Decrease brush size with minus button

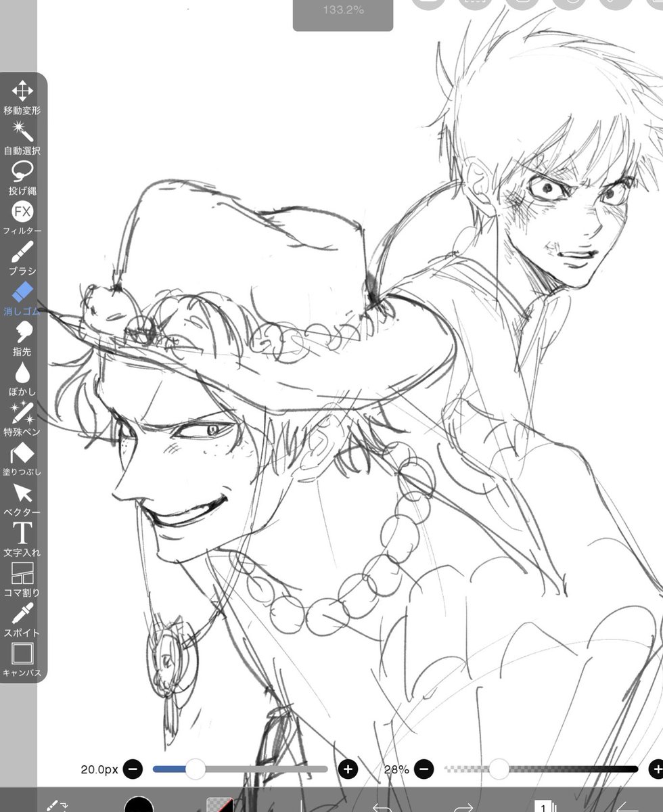pos(133,769)
